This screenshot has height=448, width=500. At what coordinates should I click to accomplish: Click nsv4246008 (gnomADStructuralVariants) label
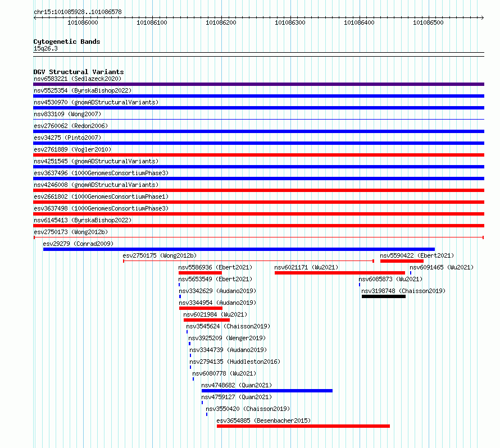96,185
